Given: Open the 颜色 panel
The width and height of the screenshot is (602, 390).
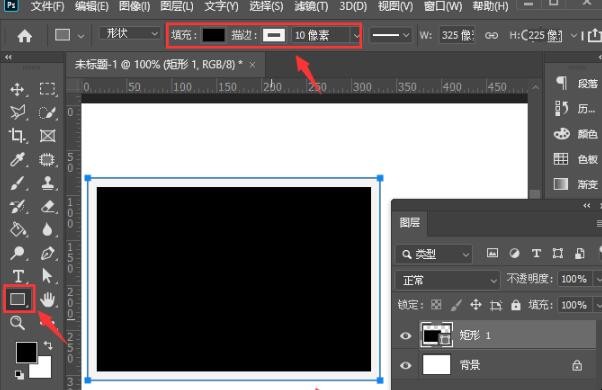Looking at the screenshot, I should point(576,134).
